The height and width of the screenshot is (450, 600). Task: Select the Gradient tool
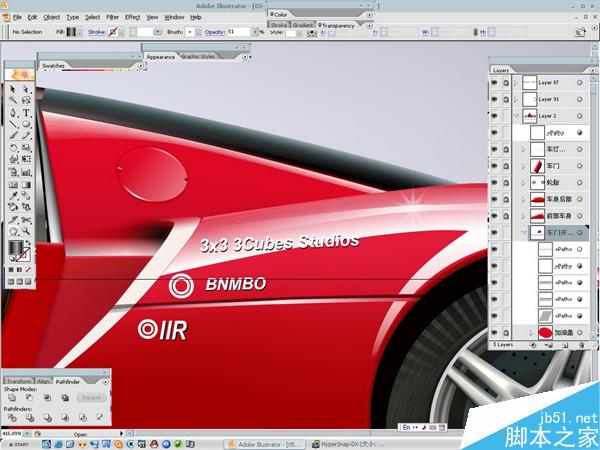point(26,185)
